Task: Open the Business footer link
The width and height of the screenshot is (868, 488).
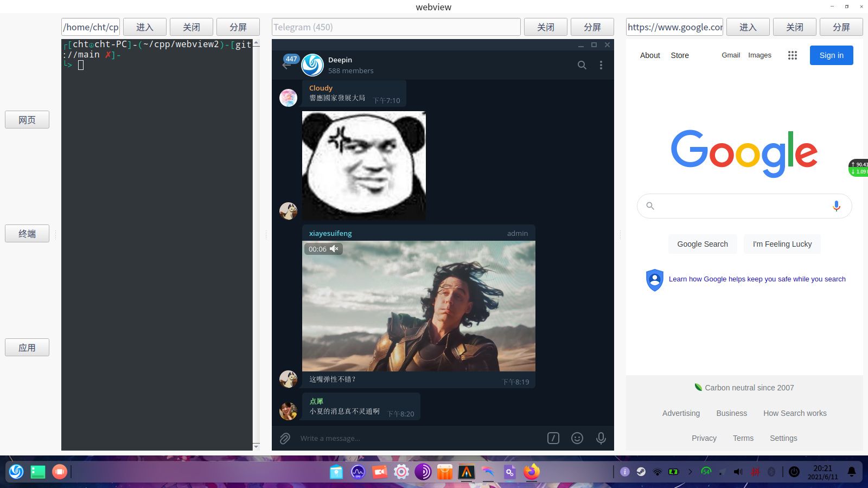Action: [x=732, y=413]
